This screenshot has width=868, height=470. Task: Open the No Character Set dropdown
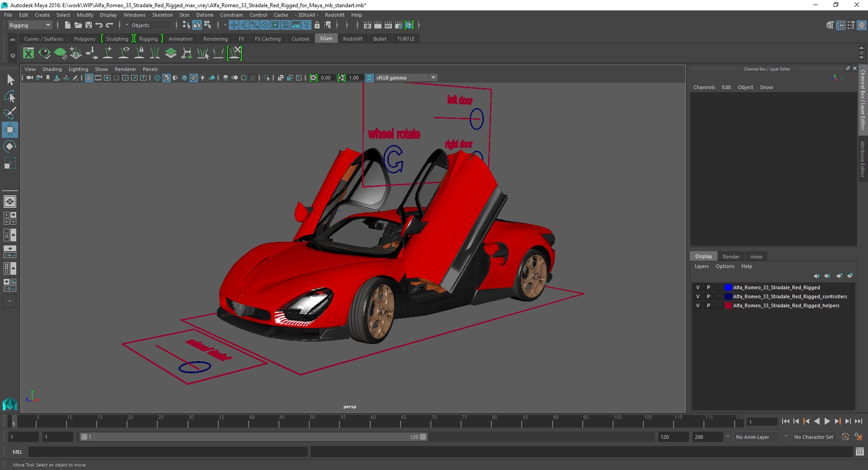(x=814, y=437)
